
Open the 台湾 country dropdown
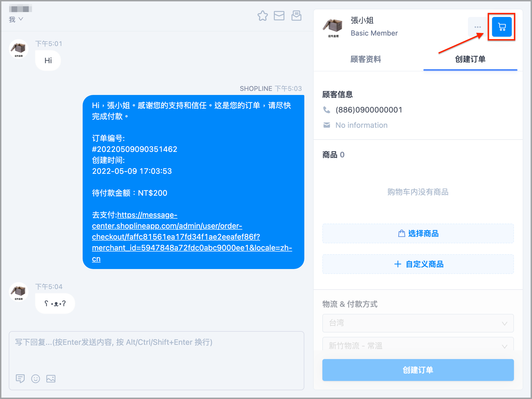[x=418, y=323]
